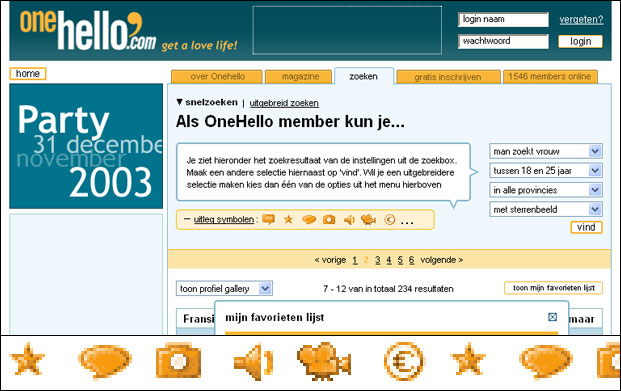The image size is (621, 391).
Task: Click the 'get a love life!' slogan
Action: [199, 46]
